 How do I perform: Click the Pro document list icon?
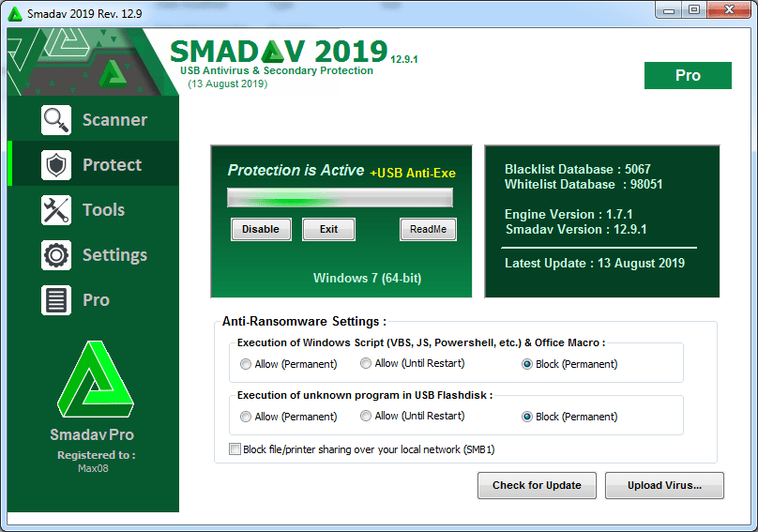(56, 300)
